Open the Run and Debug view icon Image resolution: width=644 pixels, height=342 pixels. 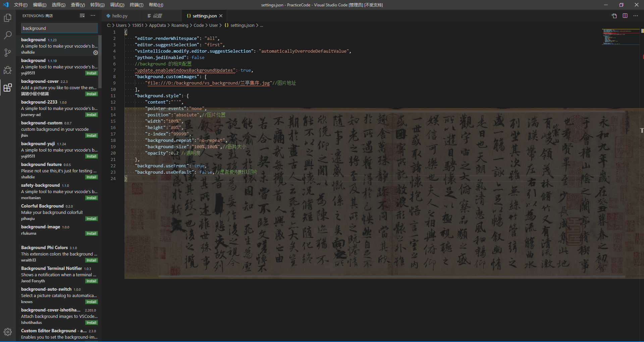[x=7, y=70]
